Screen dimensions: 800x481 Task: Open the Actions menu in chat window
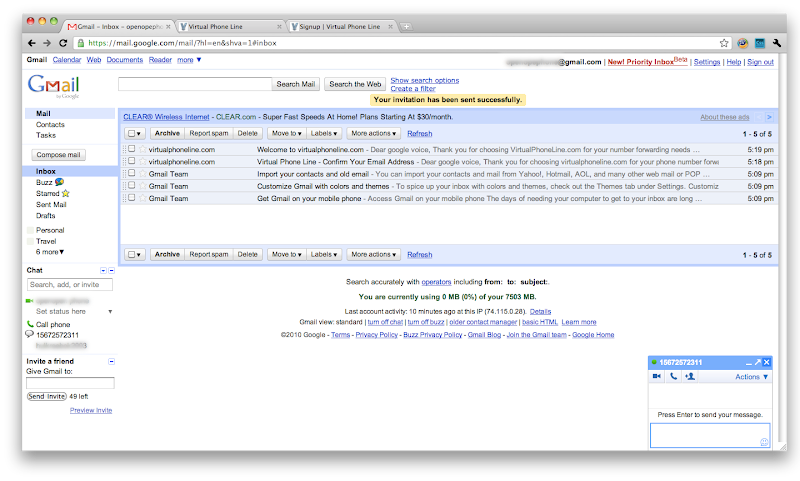click(x=752, y=377)
